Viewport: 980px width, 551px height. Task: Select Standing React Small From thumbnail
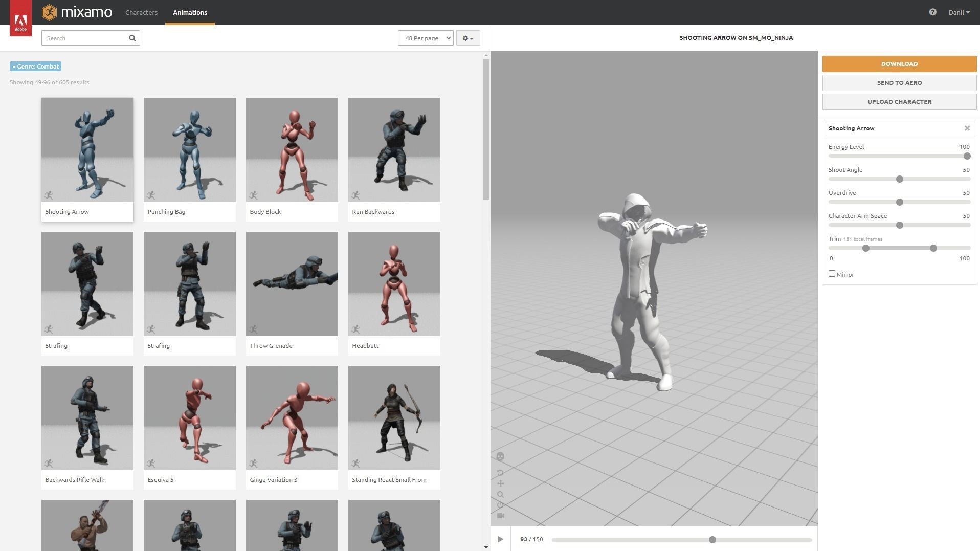pyautogui.click(x=394, y=418)
